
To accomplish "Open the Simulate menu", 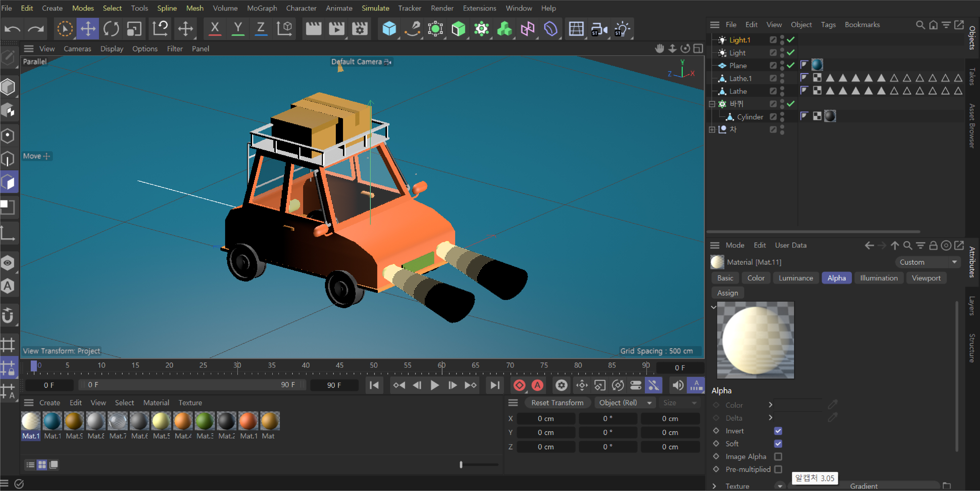I will [375, 8].
